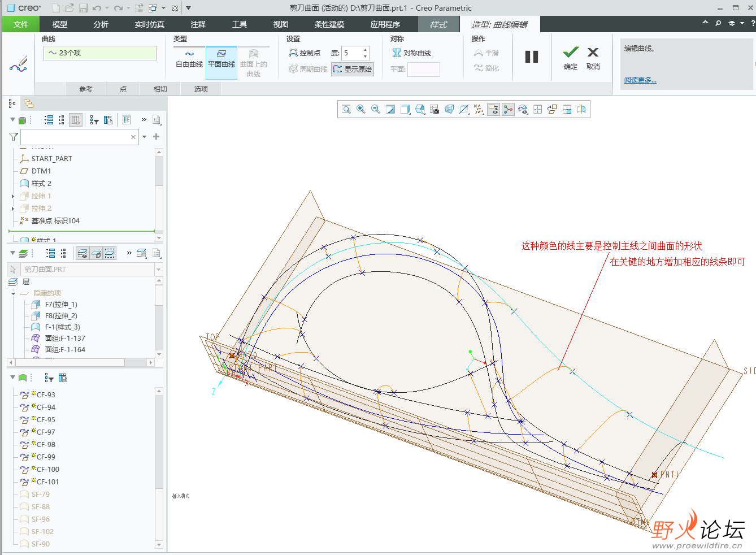
Task: Click the last graphics toolbar book-shaped icon
Action: point(581,109)
